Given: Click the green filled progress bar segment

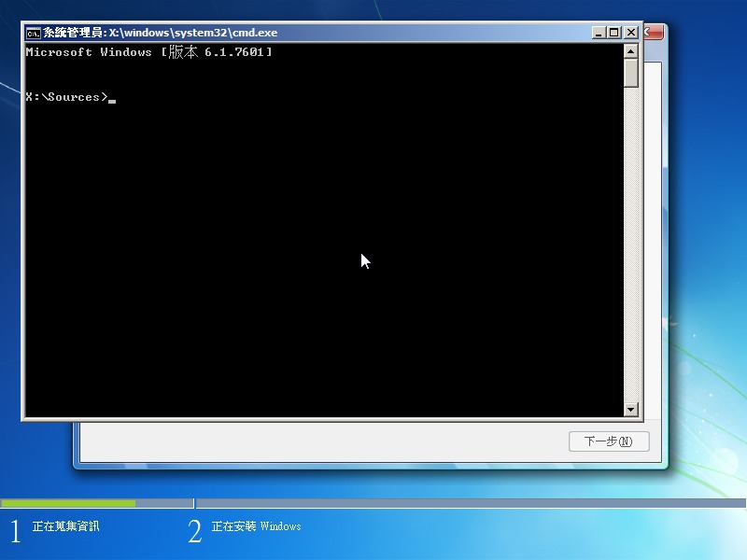Looking at the screenshot, I should click(67, 503).
